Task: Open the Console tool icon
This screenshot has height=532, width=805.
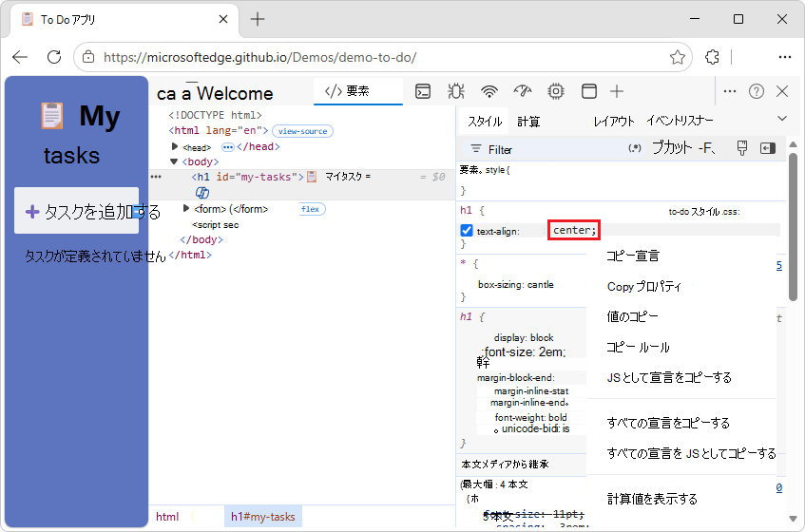Action: [423, 92]
